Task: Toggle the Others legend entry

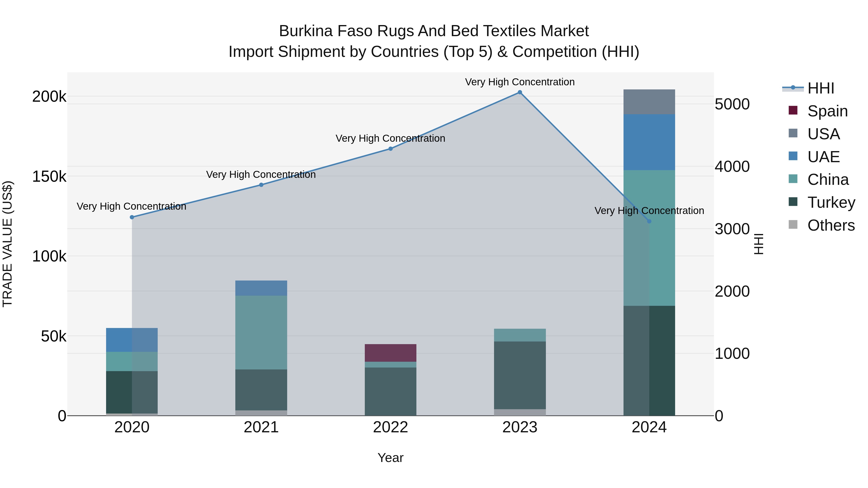Action: click(x=821, y=225)
